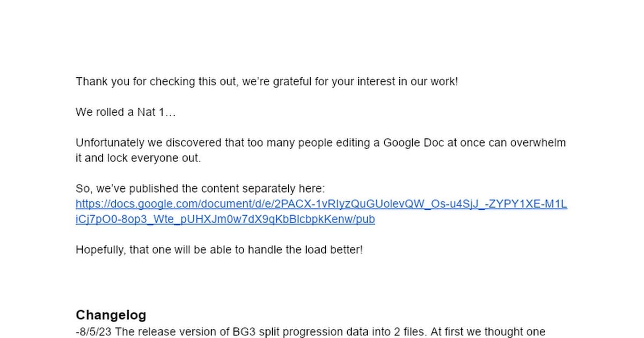Open the docs.google.com published document link

[321, 211]
